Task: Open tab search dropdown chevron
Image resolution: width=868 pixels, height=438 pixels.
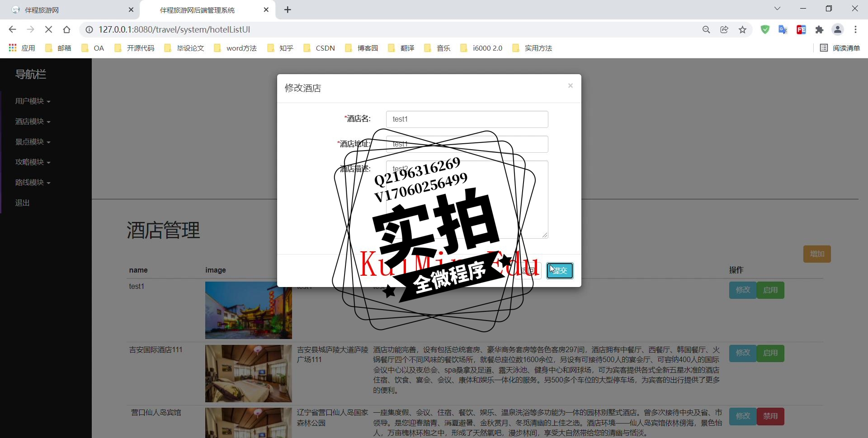Action: 778,9
